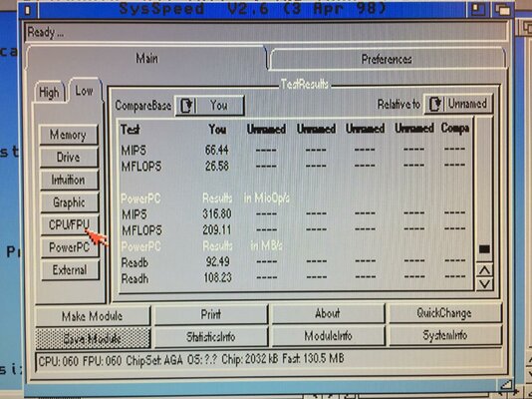Open the Preferences tab

tap(387, 59)
